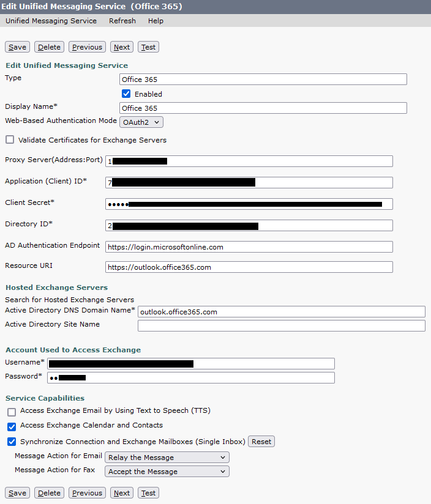431x504 pixels.
Task: Click the bottom Test button
Action: point(148,493)
